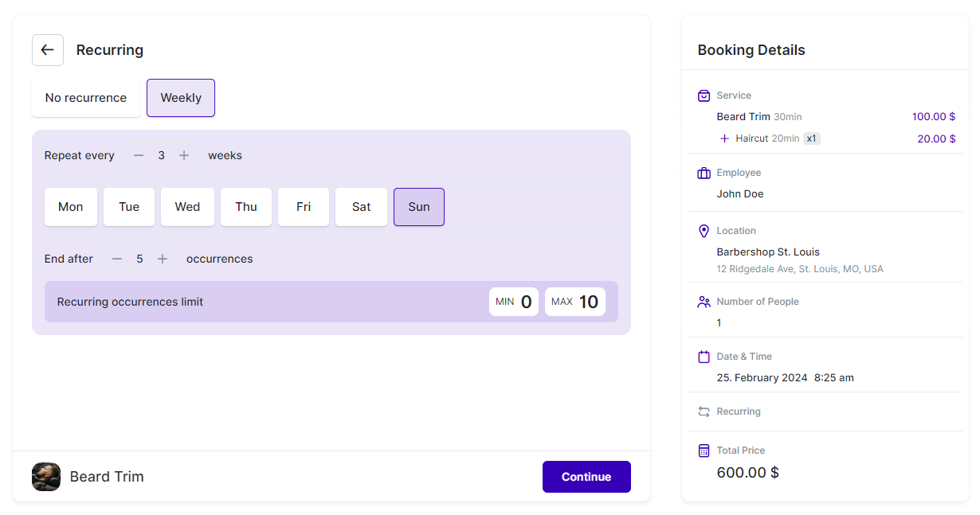Click the Employee briefcase icon
Viewport: 980px width, 515px height.
click(704, 173)
